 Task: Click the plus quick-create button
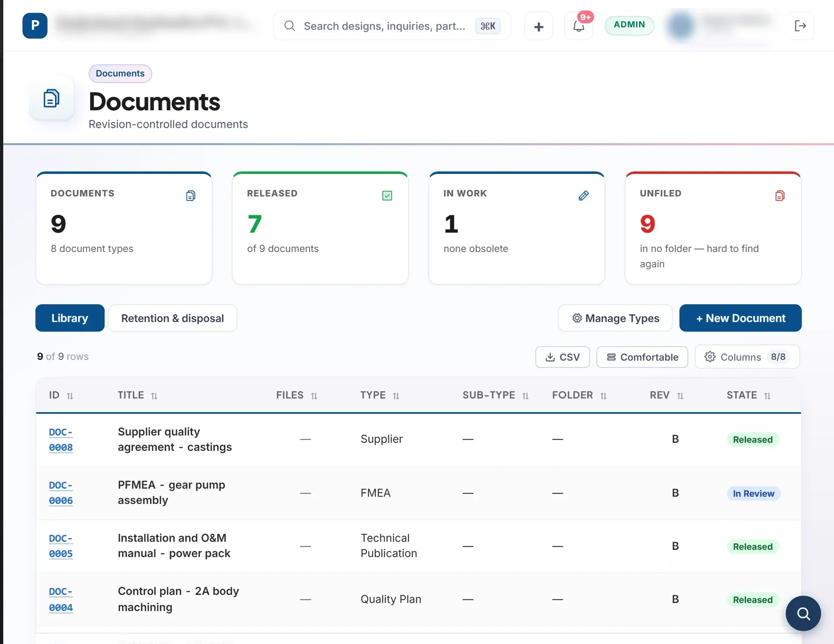coord(539,26)
